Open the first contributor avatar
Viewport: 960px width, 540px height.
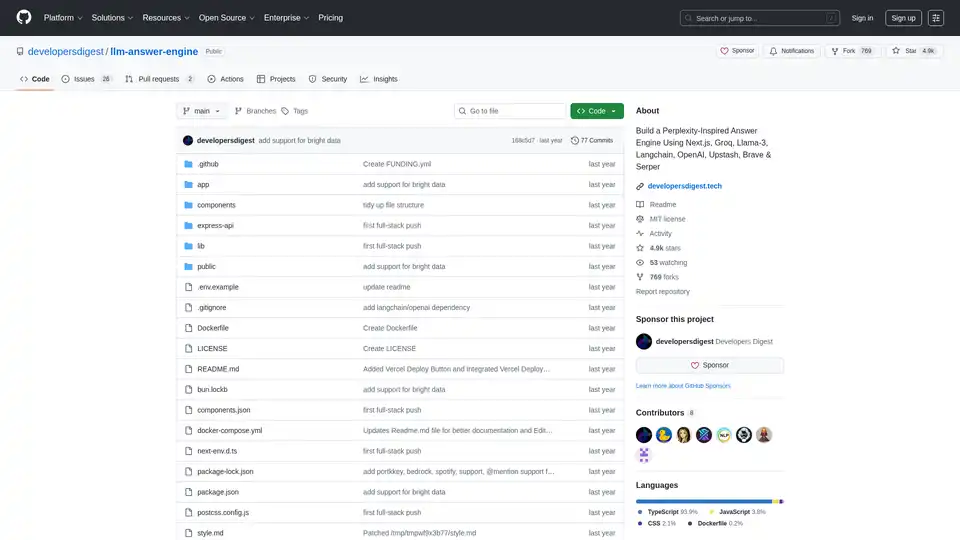tap(644, 435)
